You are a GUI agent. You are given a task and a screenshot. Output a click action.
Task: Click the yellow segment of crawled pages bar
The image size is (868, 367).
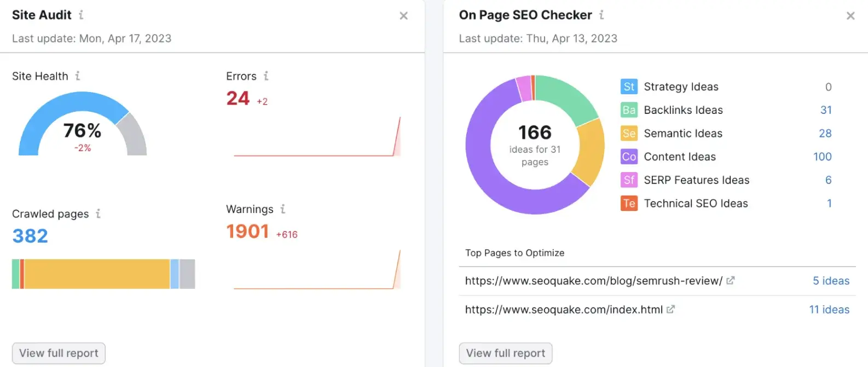[97, 274]
